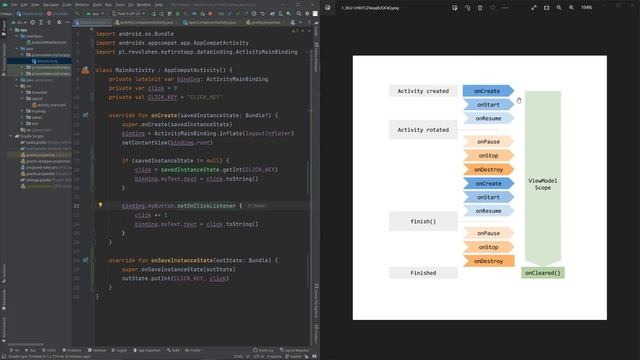Screen dimensions: 640x360
Task: Open the Edit menu
Action: coord(24,5)
